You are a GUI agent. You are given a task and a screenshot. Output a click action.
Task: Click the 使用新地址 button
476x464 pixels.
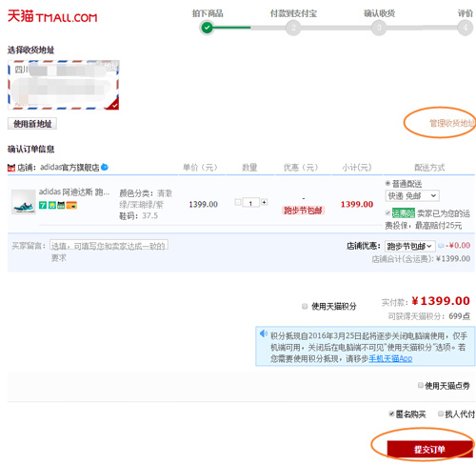pyautogui.click(x=32, y=124)
